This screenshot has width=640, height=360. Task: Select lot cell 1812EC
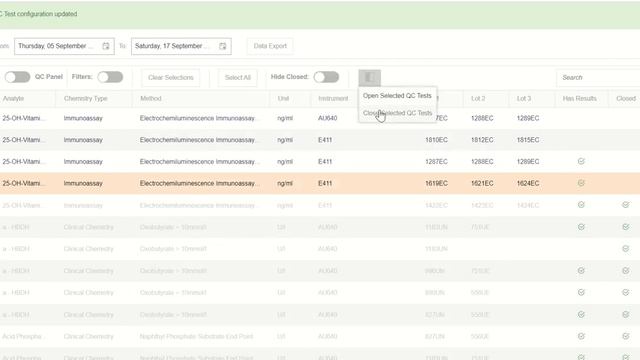(482, 140)
